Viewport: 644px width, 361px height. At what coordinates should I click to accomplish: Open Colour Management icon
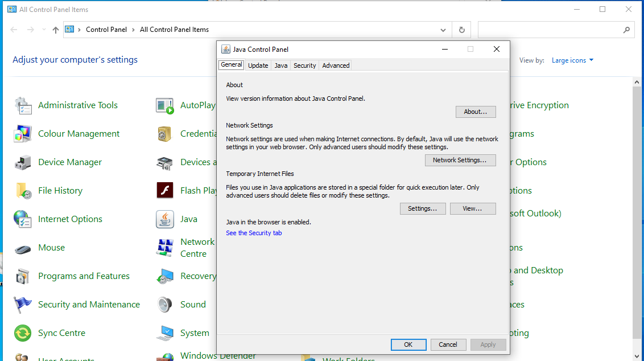point(23,134)
